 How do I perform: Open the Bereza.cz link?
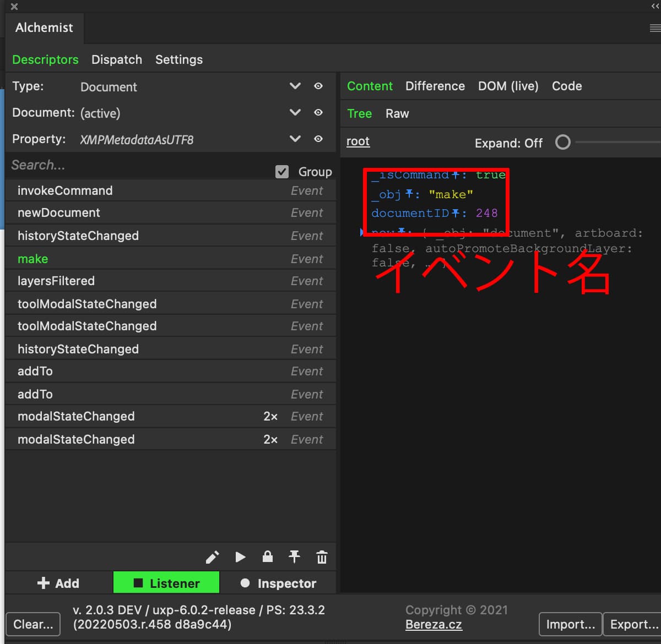coord(434,624)
